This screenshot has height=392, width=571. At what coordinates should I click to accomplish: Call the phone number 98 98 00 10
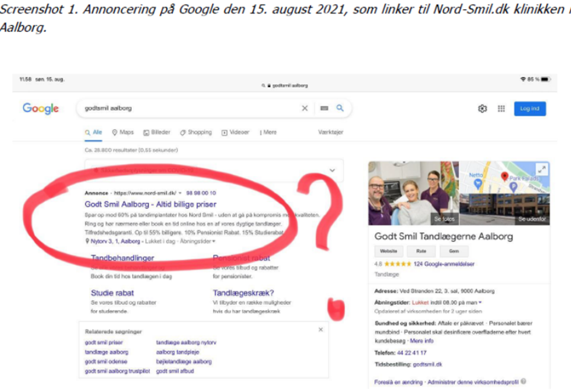coord(201,193)
